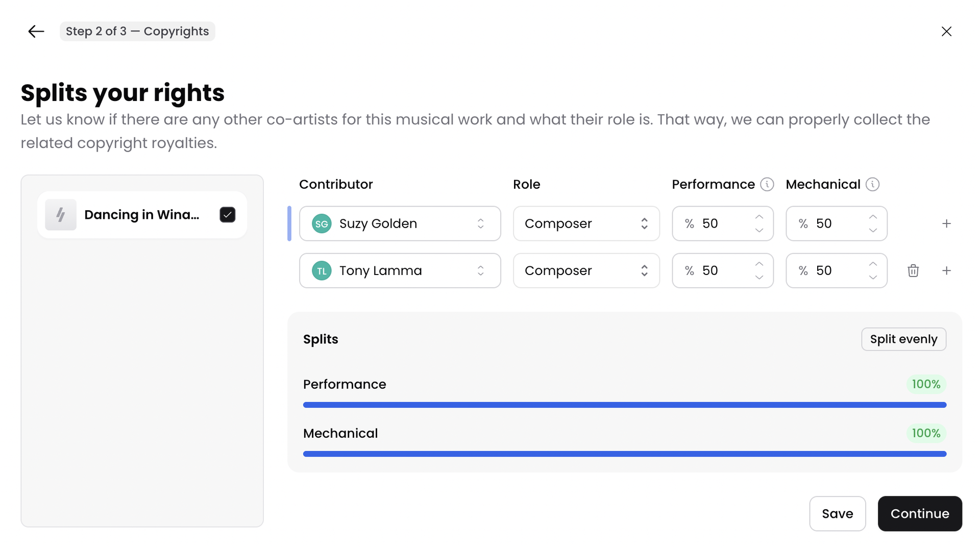The image size is (980, 548).
Task: Click the Continue button
Action: click(920, 513)
